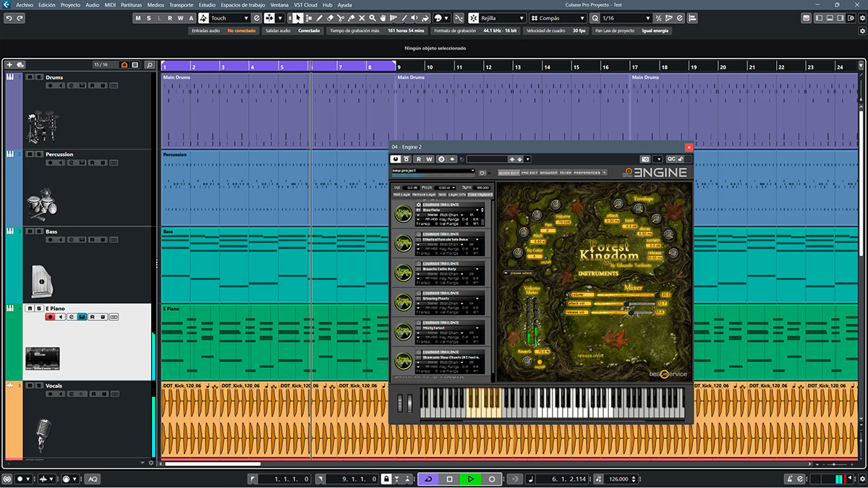Select the Erase tool
This screenshot has height=488, width=868.
tap(330, 18)
